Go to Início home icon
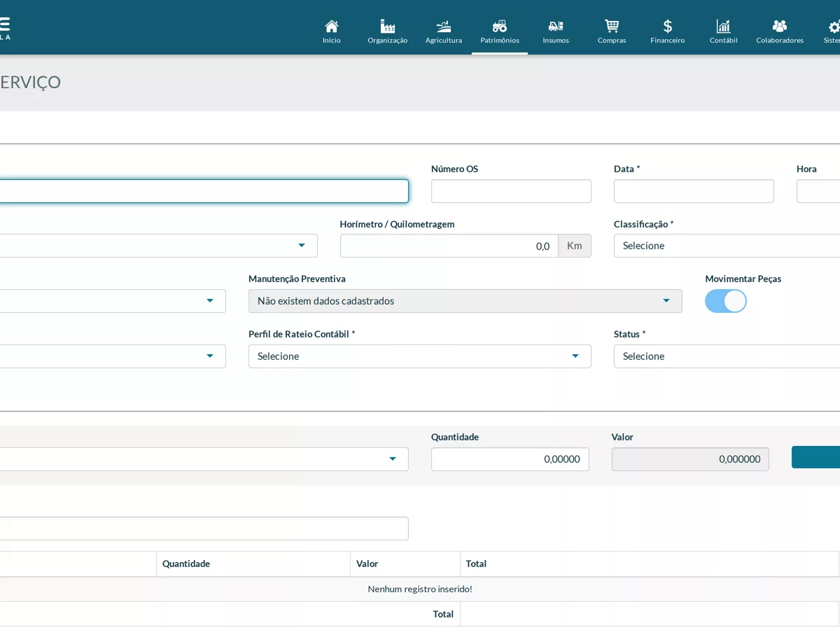The width and height of the screenshot is (840, 630). pos(332,27)
